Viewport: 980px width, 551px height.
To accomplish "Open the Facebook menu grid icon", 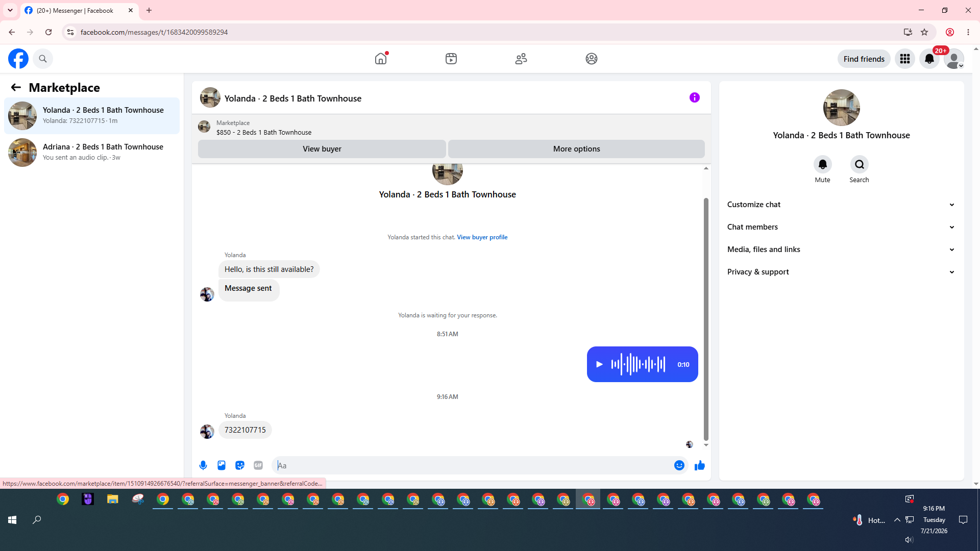I will point(905,59).
